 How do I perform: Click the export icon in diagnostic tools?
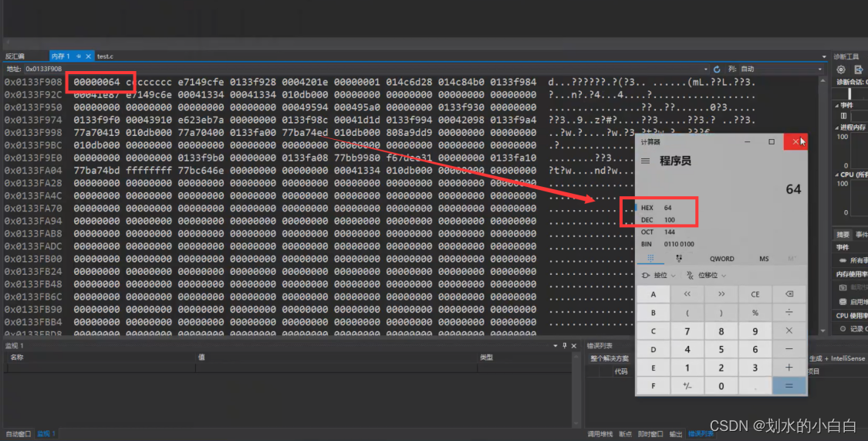[858, 70]
